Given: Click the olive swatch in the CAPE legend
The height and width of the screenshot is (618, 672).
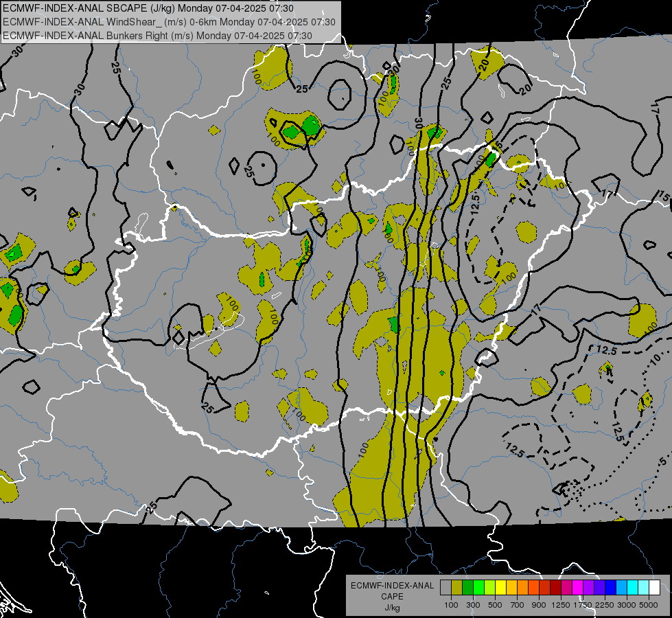Looking at the screenshot, I should click(x=457, y=587).
